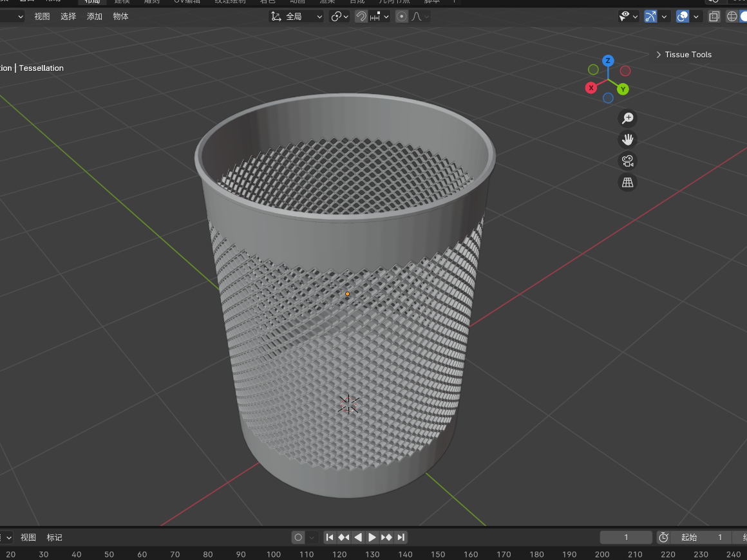The width and height of the screenshot is (747, 560).
Task: Toggle proportional editing circle button
Action: 402,17
